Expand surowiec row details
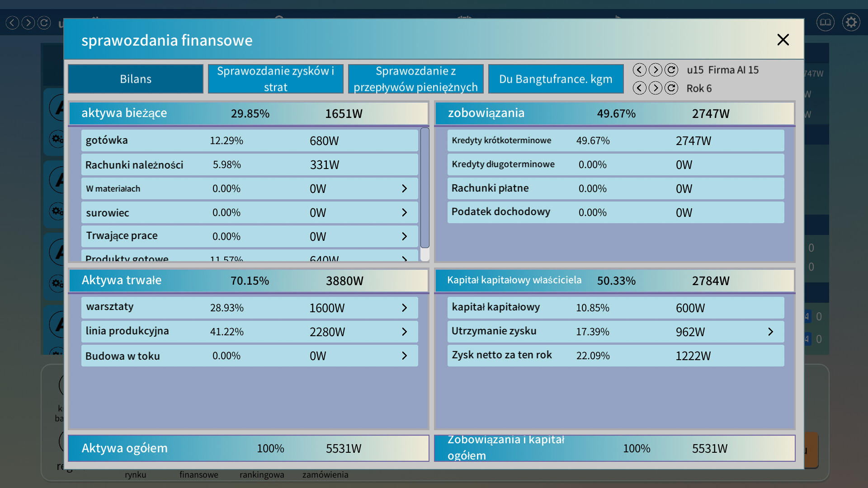This screenshot has height=488, width=868. click(x=404, y=212)
